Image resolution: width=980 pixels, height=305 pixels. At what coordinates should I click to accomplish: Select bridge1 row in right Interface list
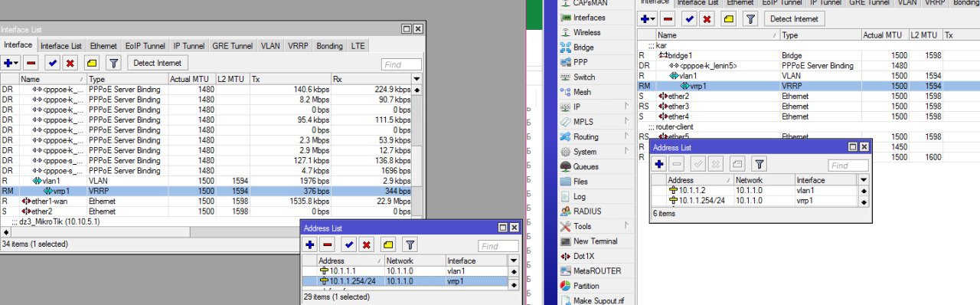808,56
